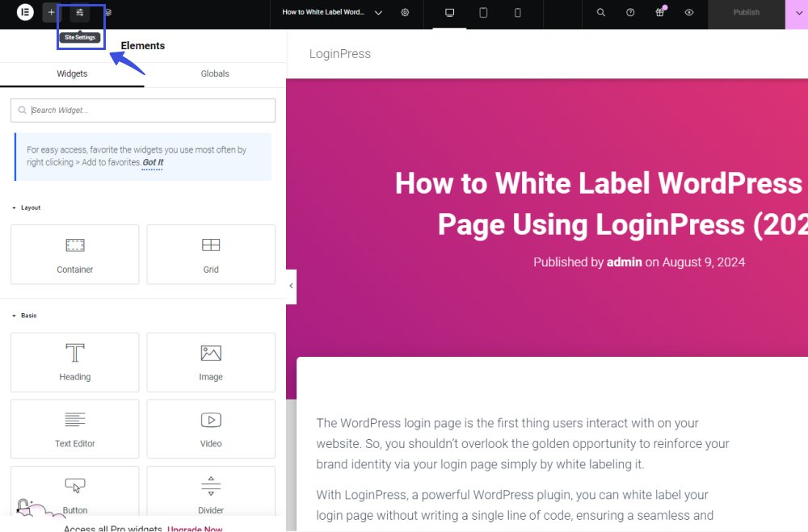Open the Elementor logo menu
The height and width of the screenshot is (532, 808).
(25, 12)
